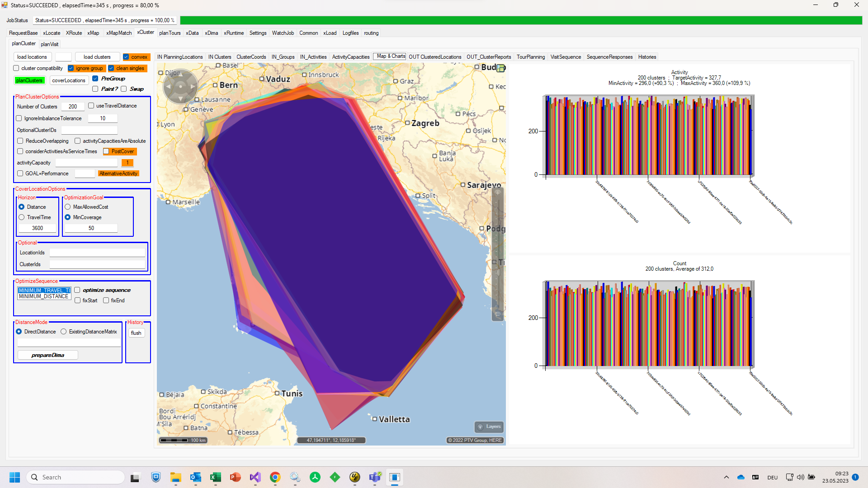Open the map Layers button
The width and height of the screenshot is (868, 488).
(x=489, y=427)
